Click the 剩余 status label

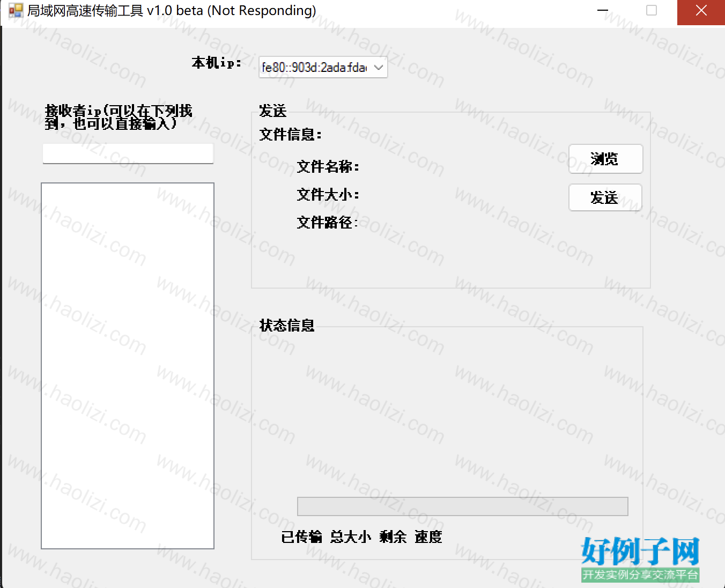pyautogui.click(x=393, y=537)
